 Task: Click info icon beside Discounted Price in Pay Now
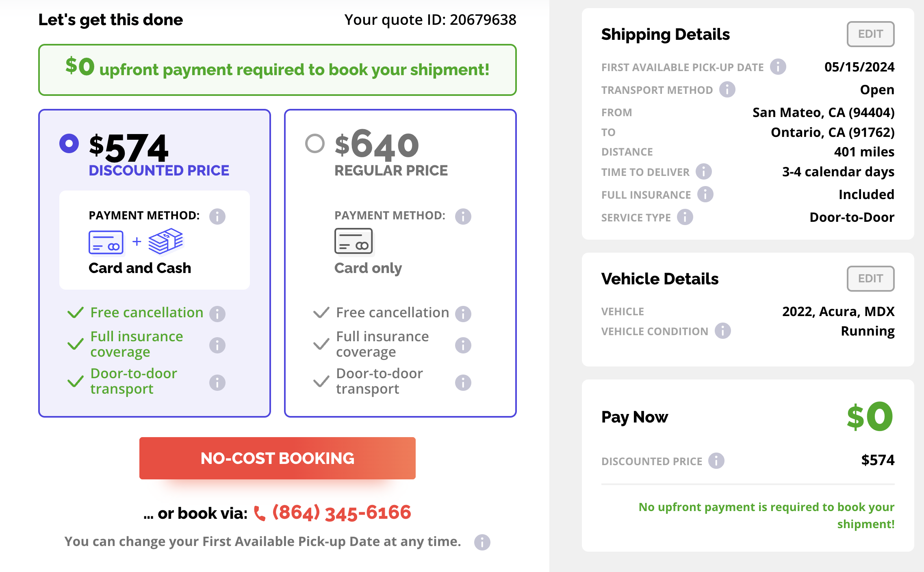[x=716, y=461]
